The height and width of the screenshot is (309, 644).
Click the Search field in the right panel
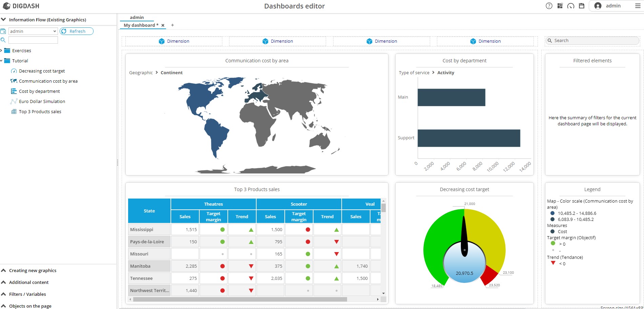(x=595, y=41)
